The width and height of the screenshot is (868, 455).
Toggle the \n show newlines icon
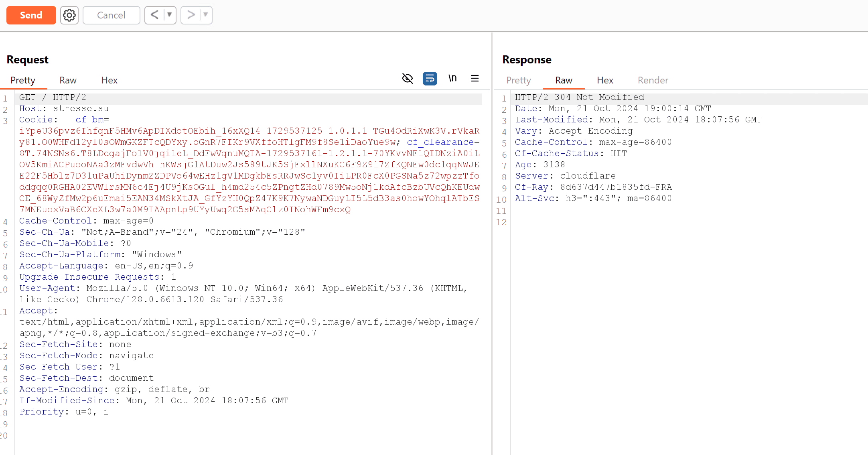[x=452, y=78]
